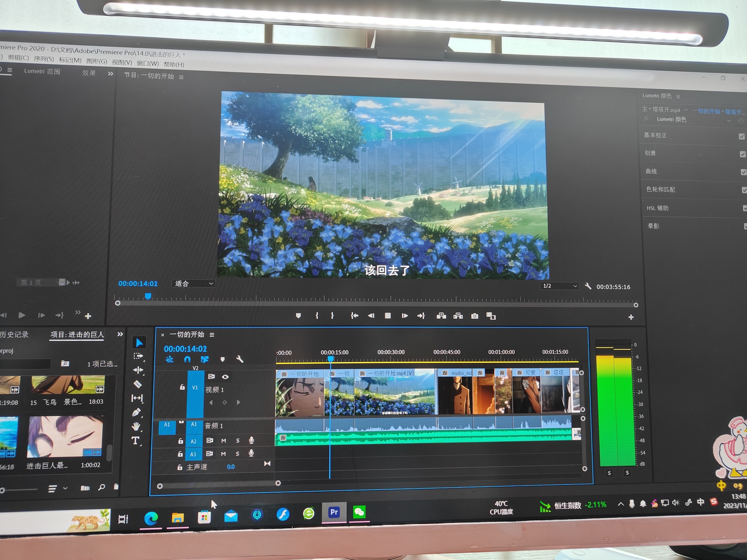Click the Extract button
This screenshot has width=747, height=560.
pos(458,316)
